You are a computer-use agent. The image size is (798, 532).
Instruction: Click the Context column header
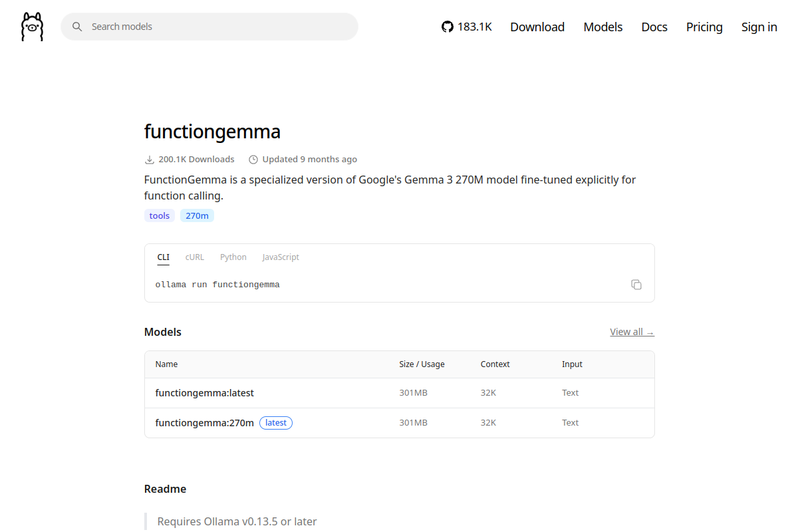coord(495,364)
